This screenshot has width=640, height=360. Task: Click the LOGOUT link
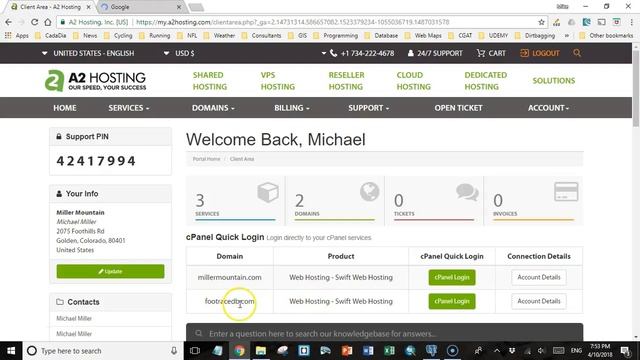click(x=540, y=53)
